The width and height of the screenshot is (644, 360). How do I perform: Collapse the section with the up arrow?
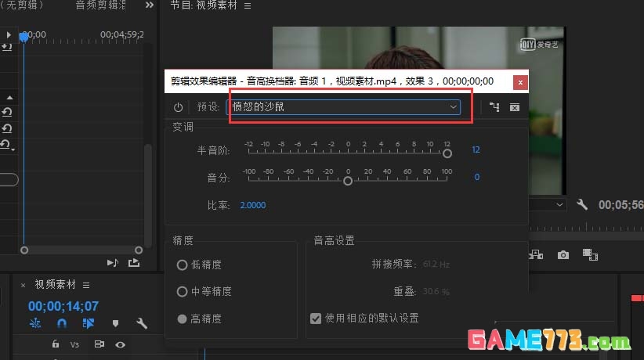(9, 98)
